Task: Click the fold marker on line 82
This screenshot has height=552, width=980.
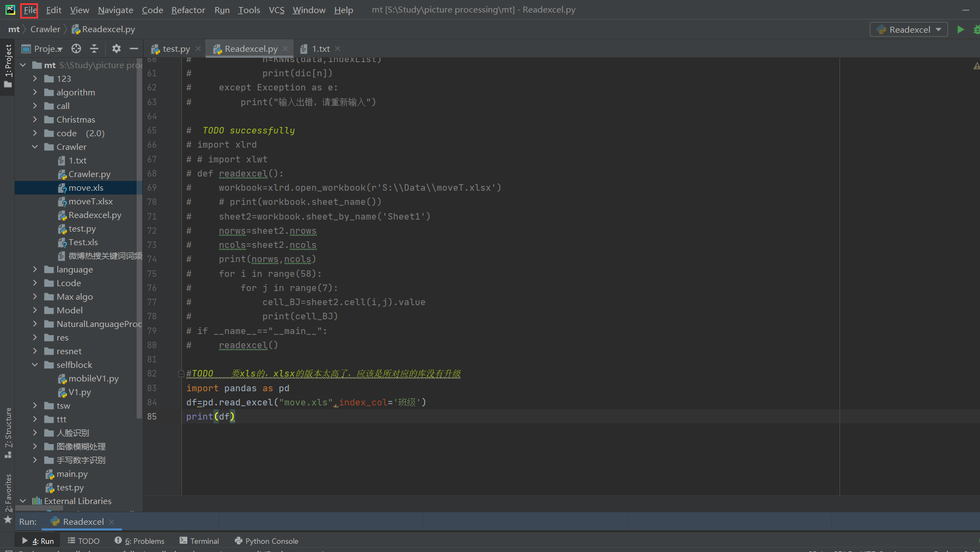Action: pyautogui.click(x=181, y=373)
